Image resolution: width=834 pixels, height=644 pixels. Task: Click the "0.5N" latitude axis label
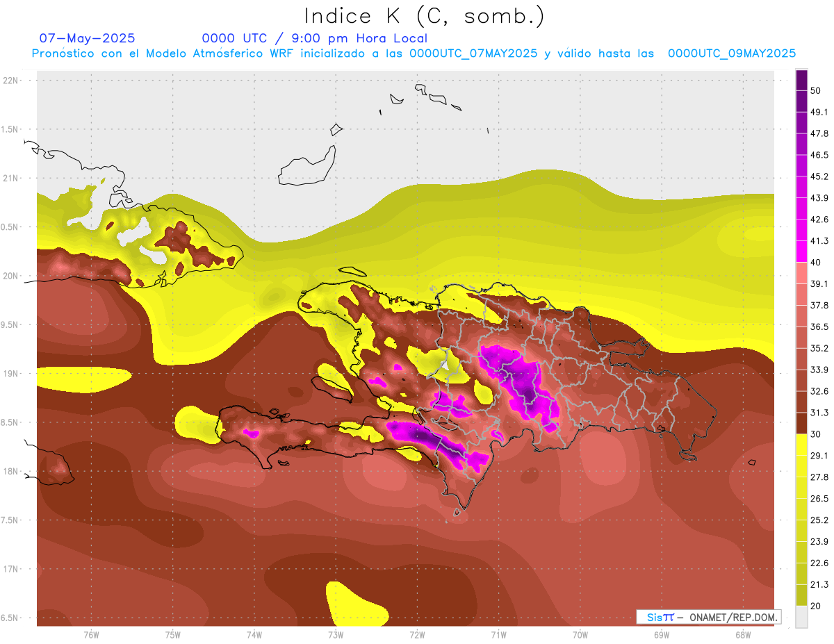tap(10, 227)
